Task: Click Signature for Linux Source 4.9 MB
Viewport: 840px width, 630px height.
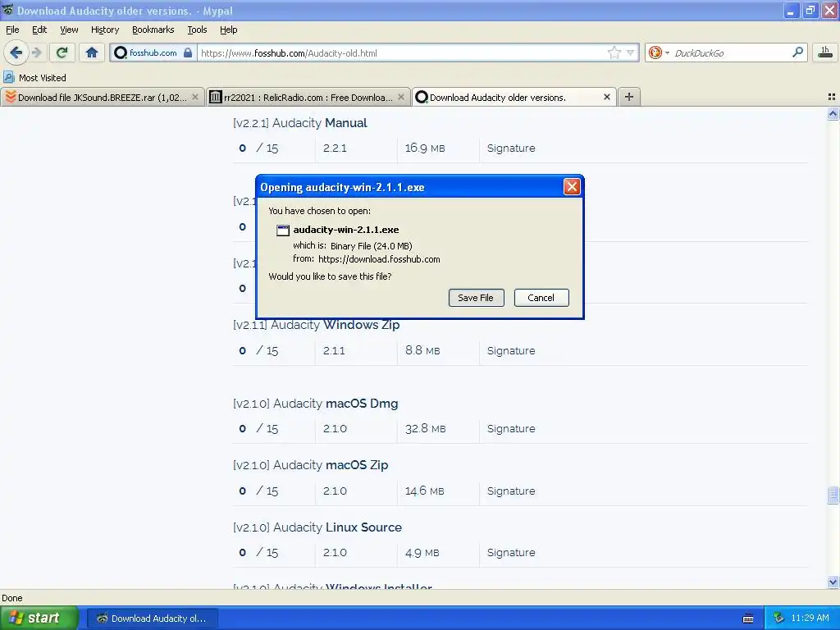Action: click(x=511, y=553)
